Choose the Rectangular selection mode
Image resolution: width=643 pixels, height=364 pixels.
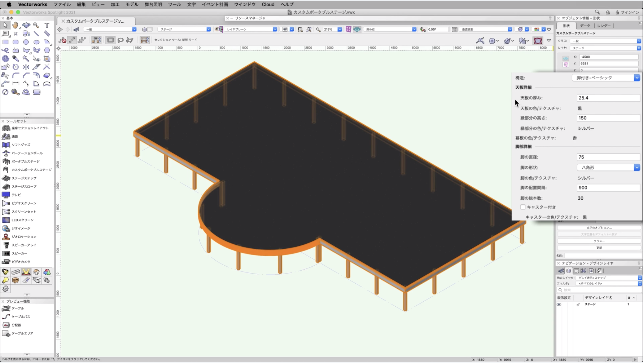coord(110,40)
